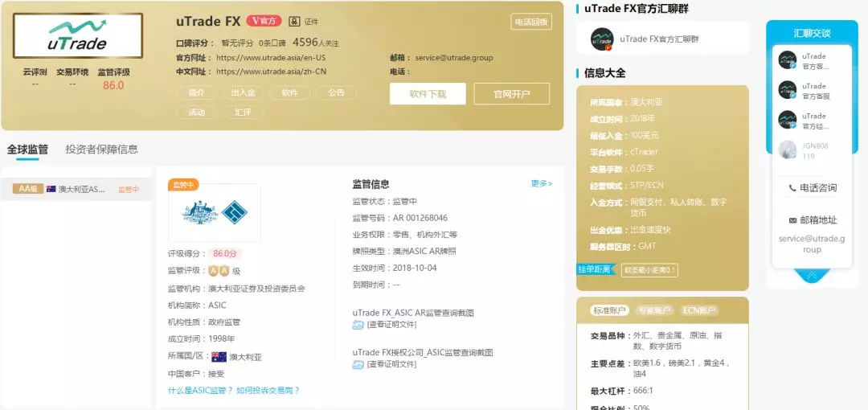Click the uTrade logo thumbnail
The image size is (868, 410).
(x=78, y=35)
